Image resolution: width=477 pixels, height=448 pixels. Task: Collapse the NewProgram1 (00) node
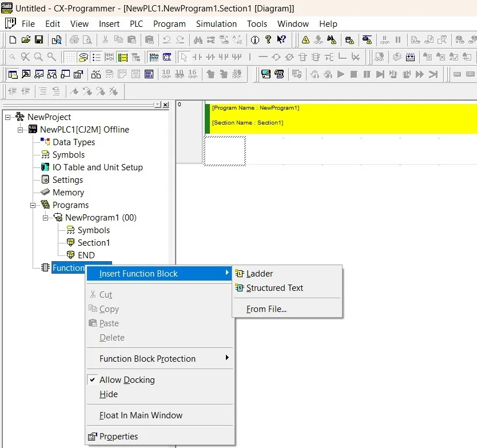click(45, 218)
